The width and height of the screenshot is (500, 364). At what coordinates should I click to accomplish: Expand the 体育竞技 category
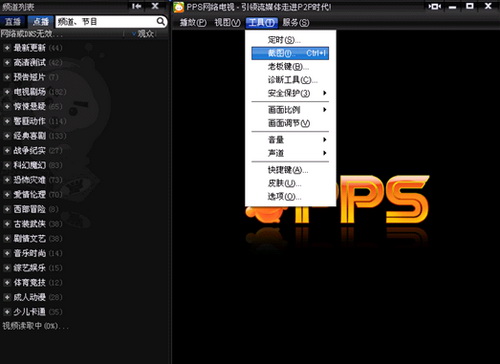(6, 283)
